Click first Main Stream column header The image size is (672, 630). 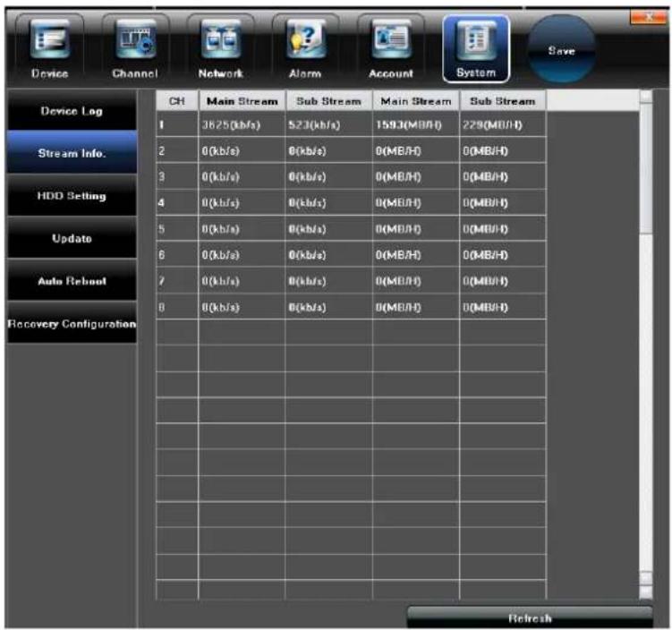click(x=242, y=101)
